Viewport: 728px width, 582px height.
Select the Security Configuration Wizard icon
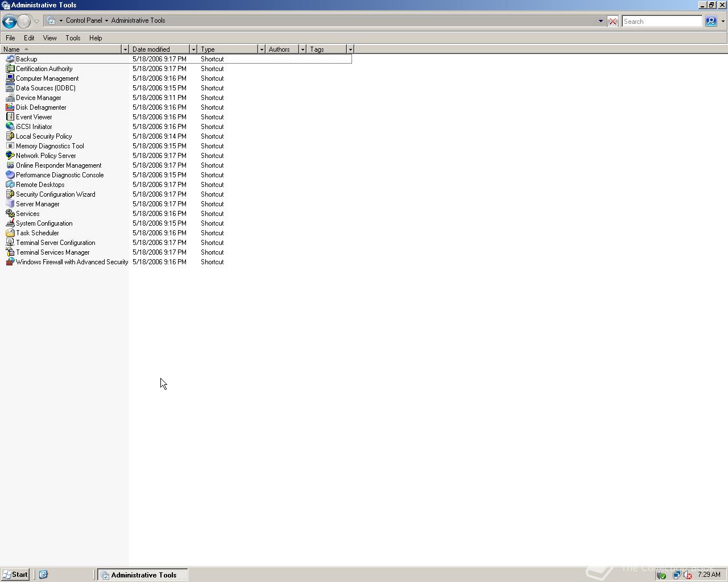click(x=10, y=194)
